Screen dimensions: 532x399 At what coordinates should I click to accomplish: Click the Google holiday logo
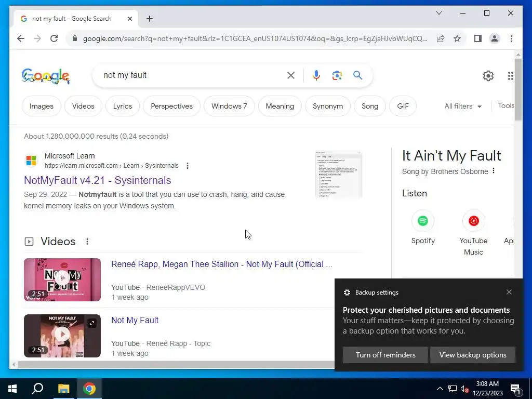pos(46,76)
